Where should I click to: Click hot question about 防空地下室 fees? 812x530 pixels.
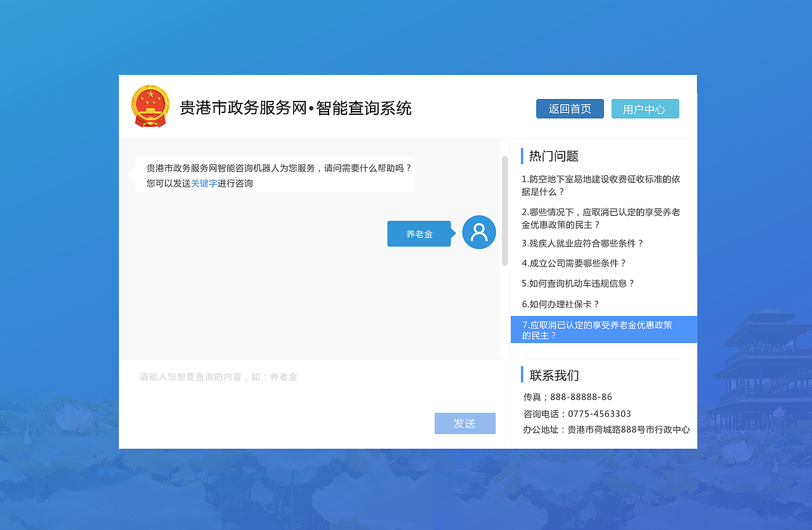tap(601, 185)
